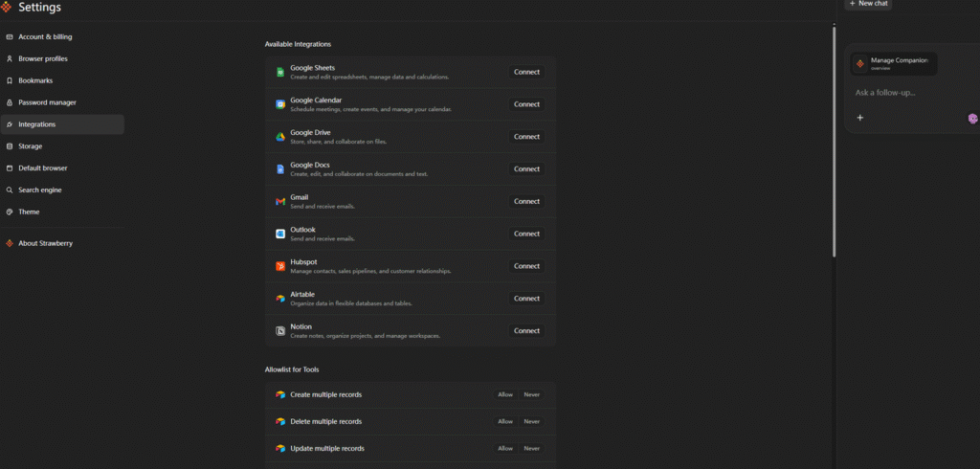Click the purple avatar icon in chat
This screenshot has height=469, width=980.
pyautogui.click(x=972, y=118)
